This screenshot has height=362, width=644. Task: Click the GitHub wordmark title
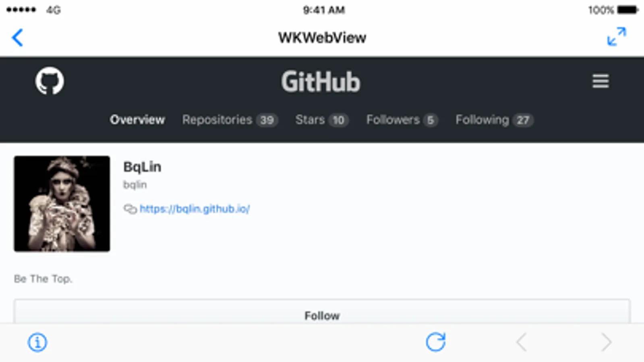tap(321, 82)
